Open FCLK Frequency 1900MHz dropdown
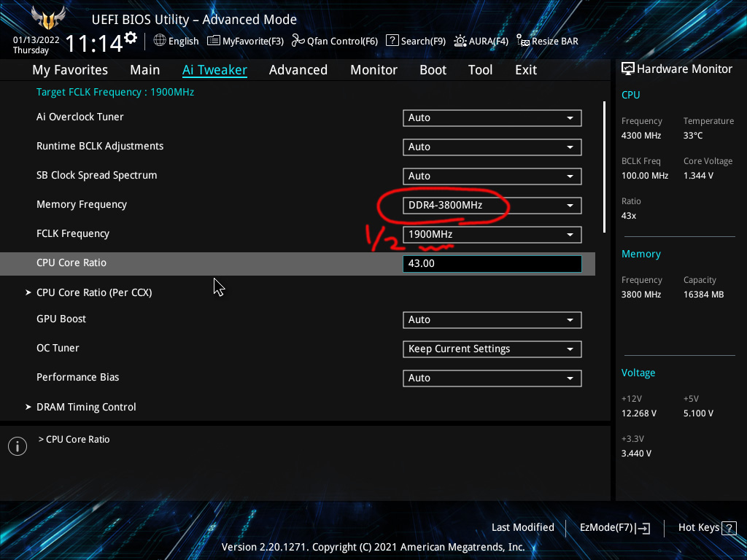 (x=492, y=235)
